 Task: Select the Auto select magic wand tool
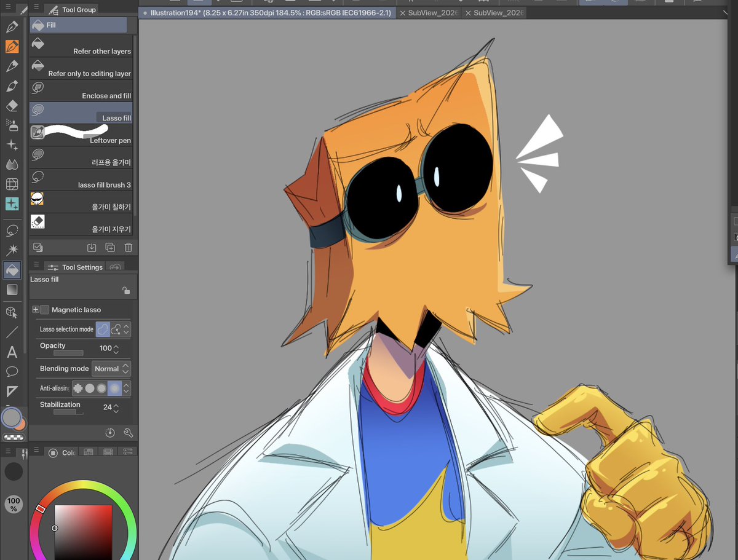pos(12,250)
